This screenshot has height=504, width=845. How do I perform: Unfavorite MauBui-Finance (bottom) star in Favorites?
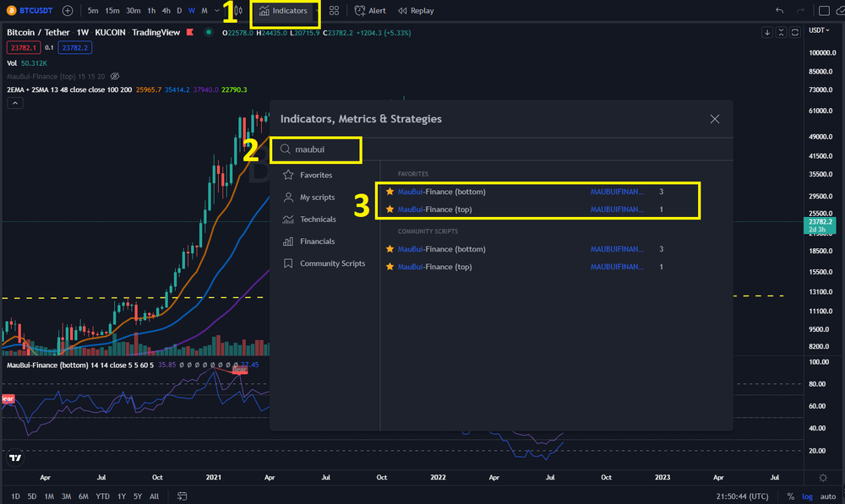click(x=390, y=192)
